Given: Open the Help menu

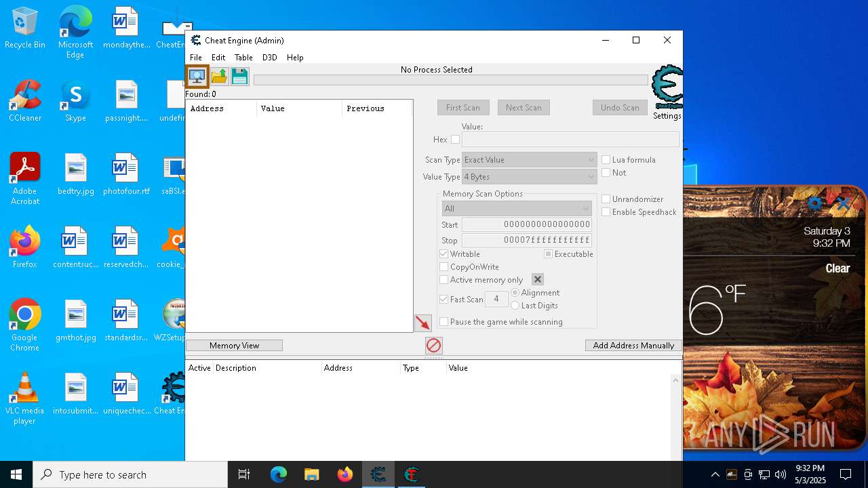Looking at the screenshot, I should tap(295, 58).
